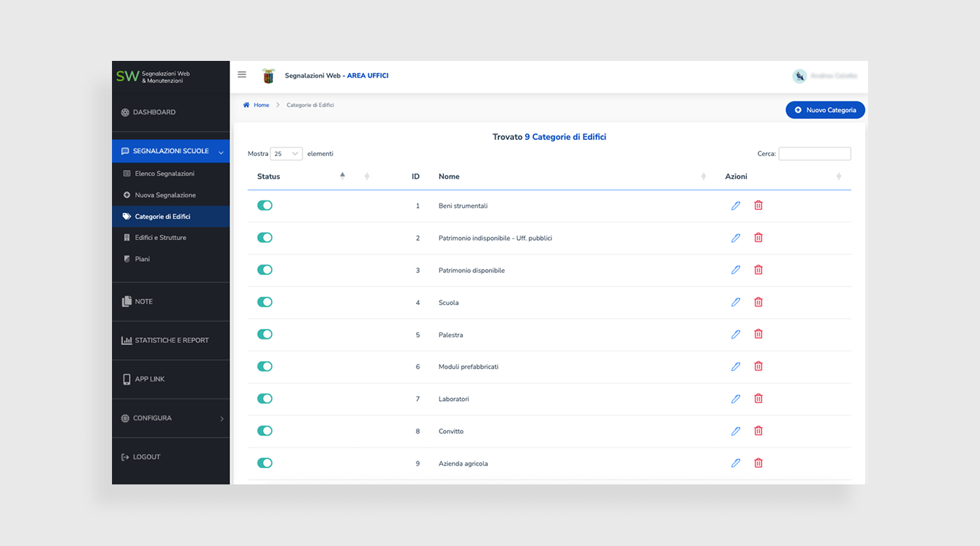Expand the Configura sidebar menu
Image resolution: width=980 pixels, height=546 pixels.
171,419
